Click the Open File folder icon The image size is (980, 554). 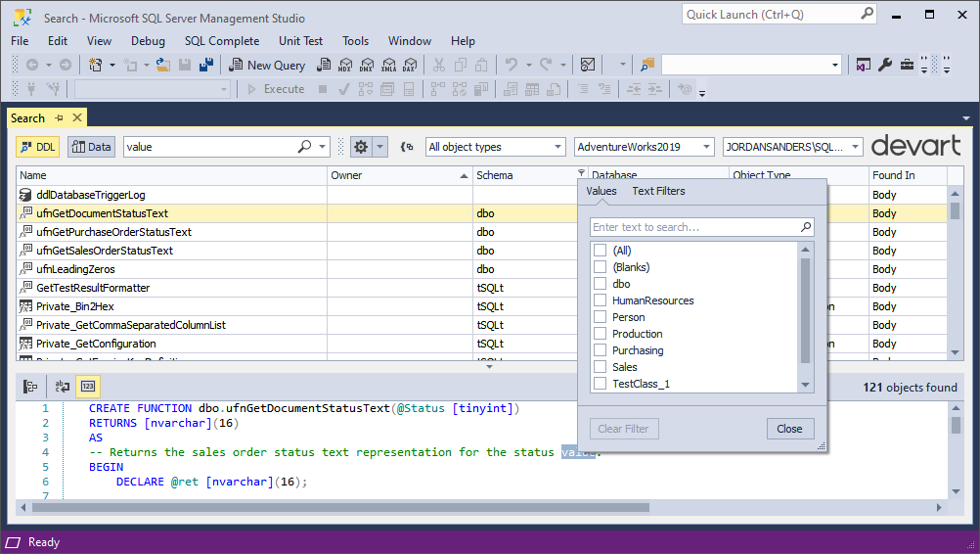(163, 65)
